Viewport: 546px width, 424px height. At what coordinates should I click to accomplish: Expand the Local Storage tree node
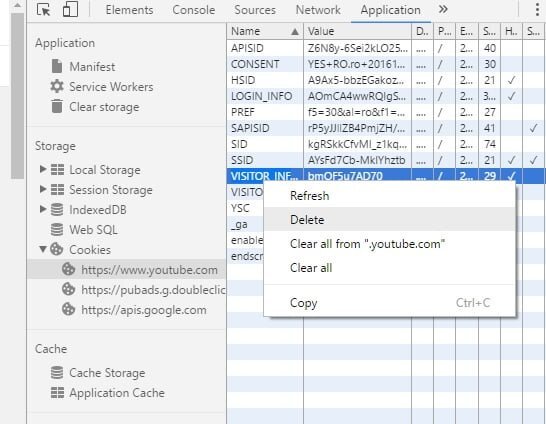tap(43, 169)
